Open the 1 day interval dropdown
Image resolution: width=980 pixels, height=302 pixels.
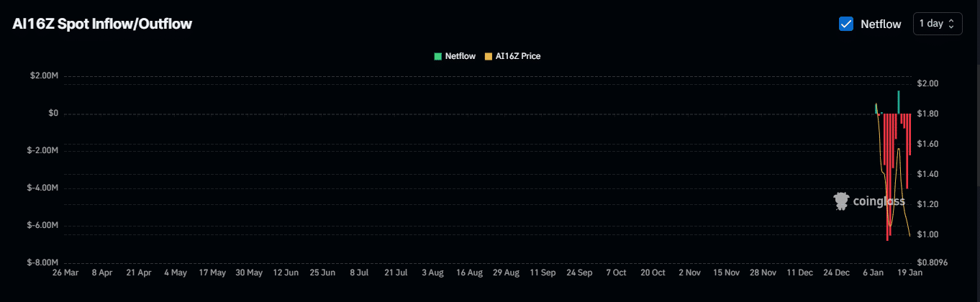tap(938, 24)
